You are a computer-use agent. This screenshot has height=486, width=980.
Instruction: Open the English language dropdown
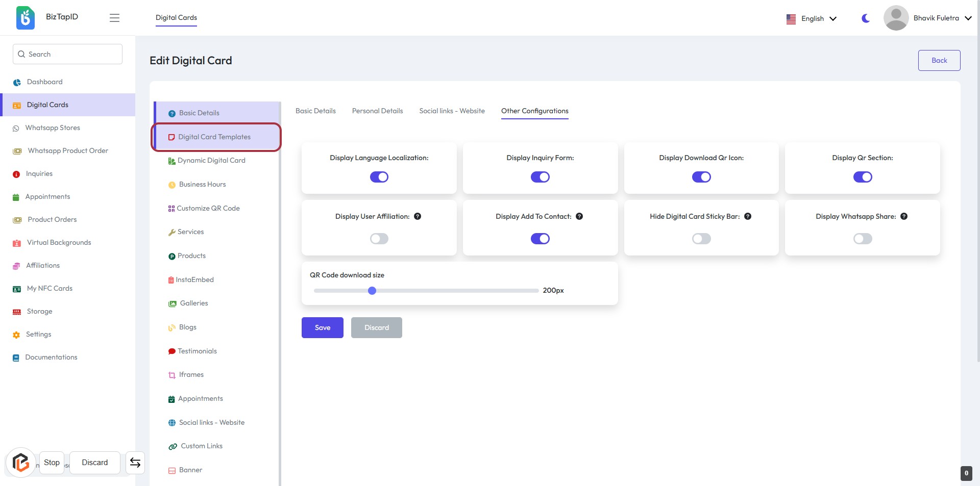812,18
